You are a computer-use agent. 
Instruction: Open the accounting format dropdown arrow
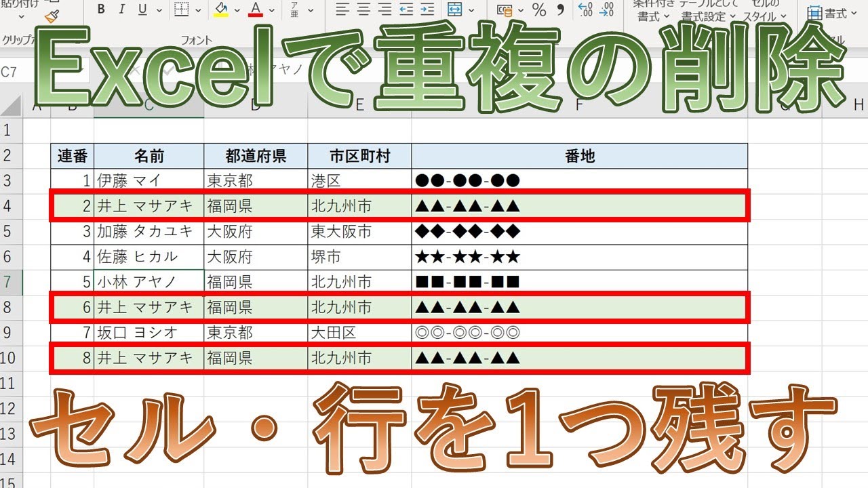(521, 10)
